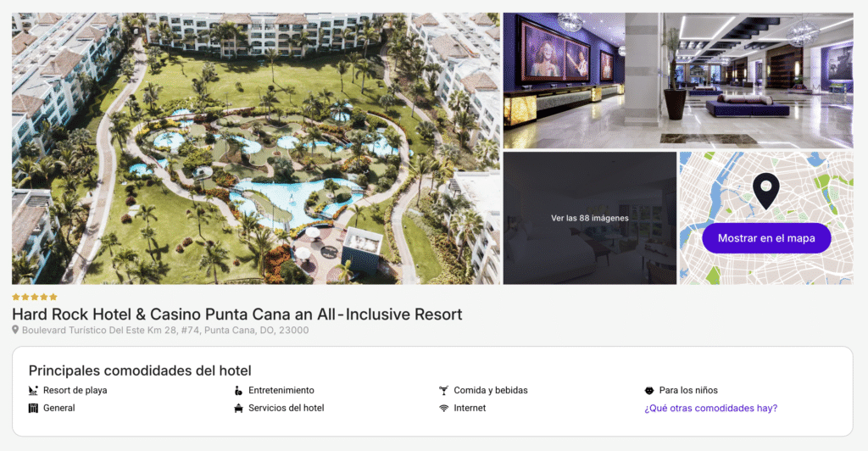The image size is (868, 451).
Task: Click the location pin beside the address
Action: pos(15,330)
